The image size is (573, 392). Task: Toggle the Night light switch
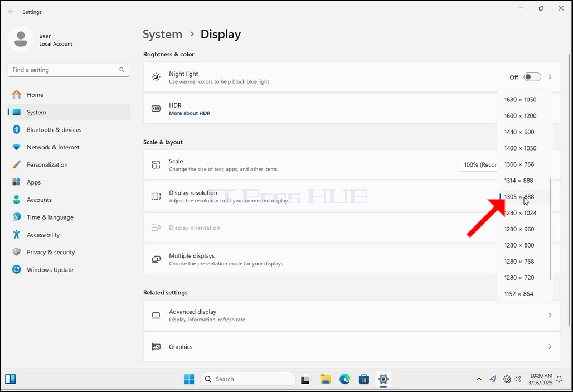tap(532, 77)
